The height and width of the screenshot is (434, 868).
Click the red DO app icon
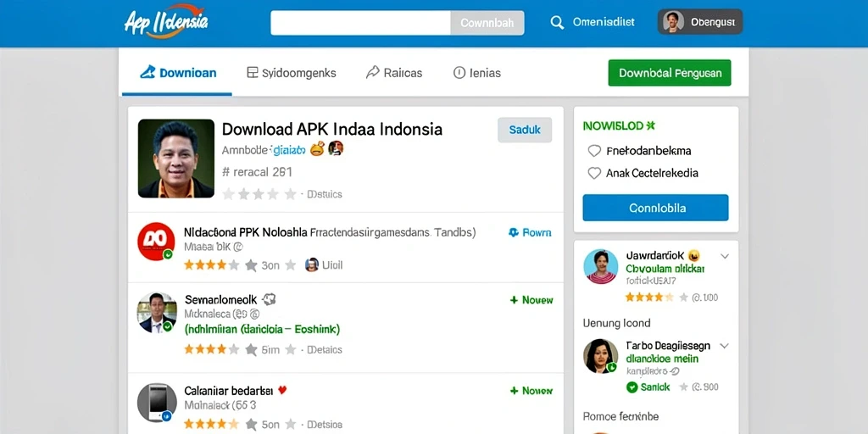click(156, 242)
